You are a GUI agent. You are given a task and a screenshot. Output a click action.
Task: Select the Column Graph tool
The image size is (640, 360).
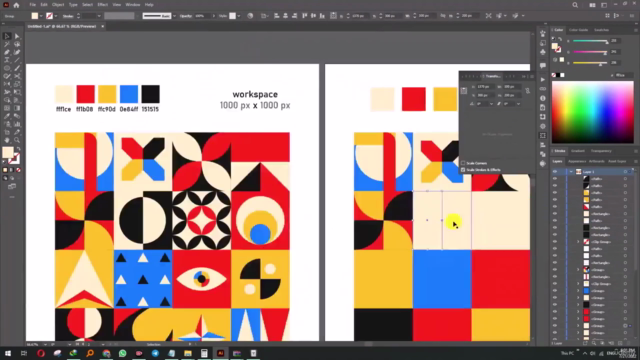click(17, 124)
